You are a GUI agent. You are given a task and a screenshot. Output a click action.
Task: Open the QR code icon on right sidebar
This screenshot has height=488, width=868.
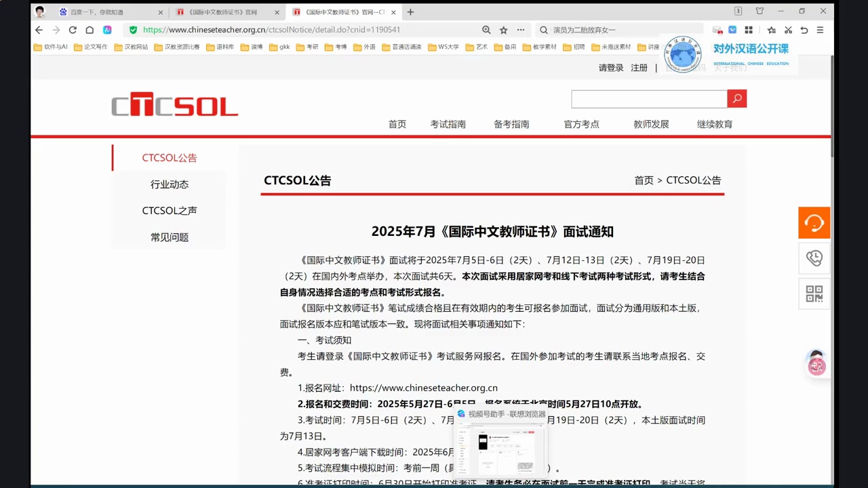(814, 293)
